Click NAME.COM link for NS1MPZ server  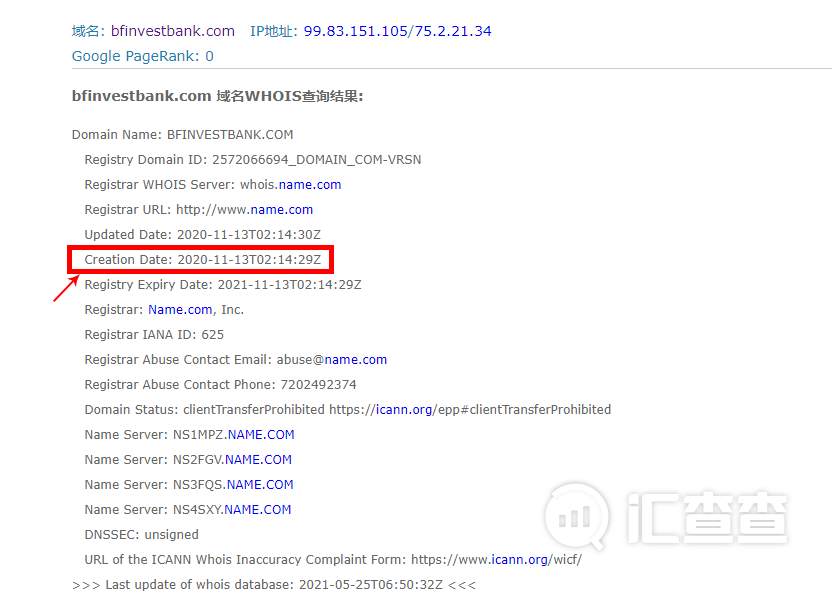[261, 435]
